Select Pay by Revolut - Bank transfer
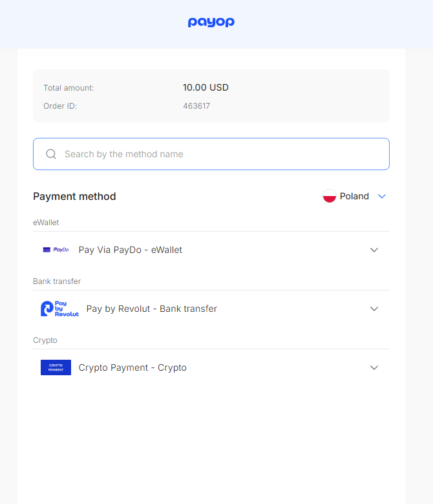This screenshot has width=433, height=504. point(211,309)
